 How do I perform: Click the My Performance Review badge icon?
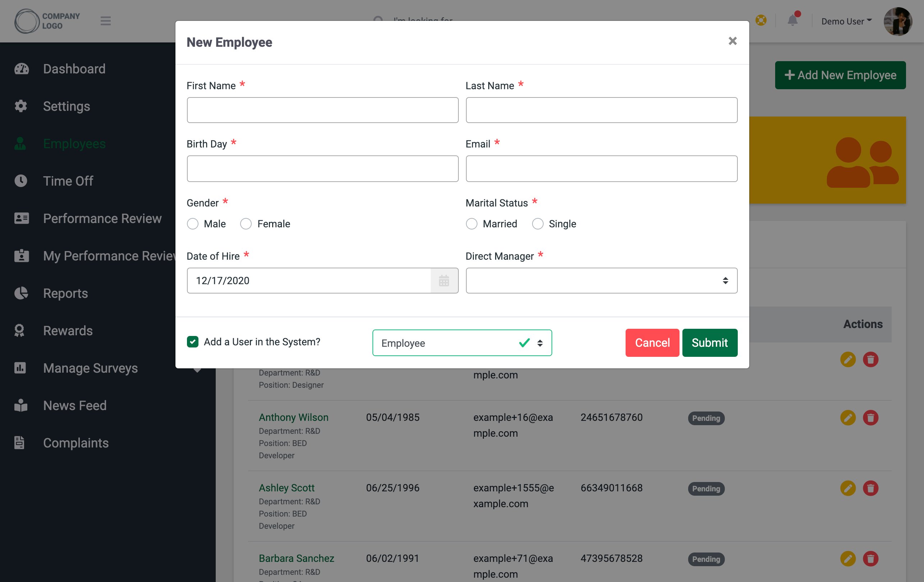[x=22, y=256]
